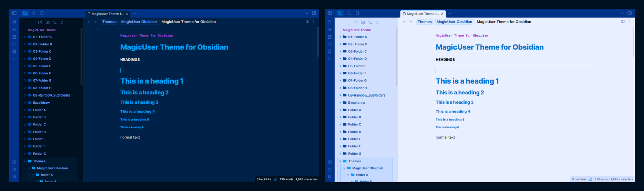The image size is (644, 191).
Task: Toggle left sidebar in light window
Action: (x=330, y=13)
